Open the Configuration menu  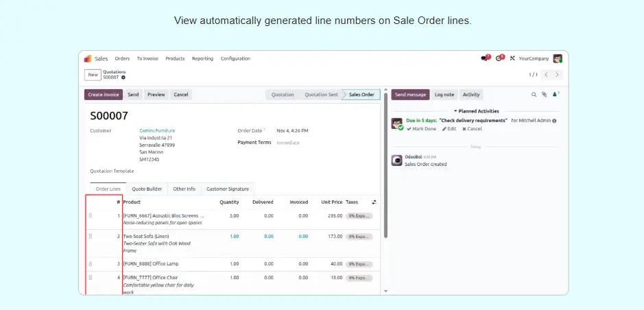pos(235,59)
